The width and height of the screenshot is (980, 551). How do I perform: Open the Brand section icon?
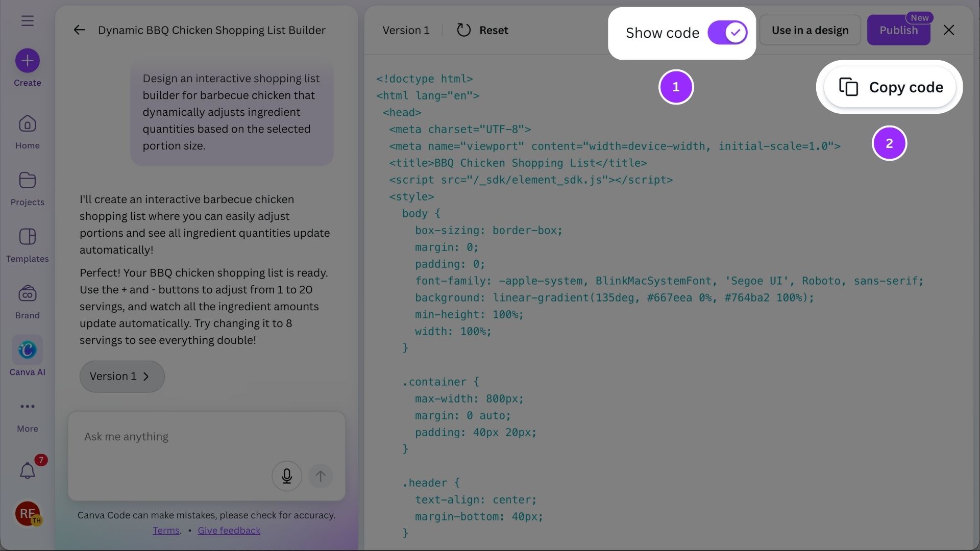[27, 294]
